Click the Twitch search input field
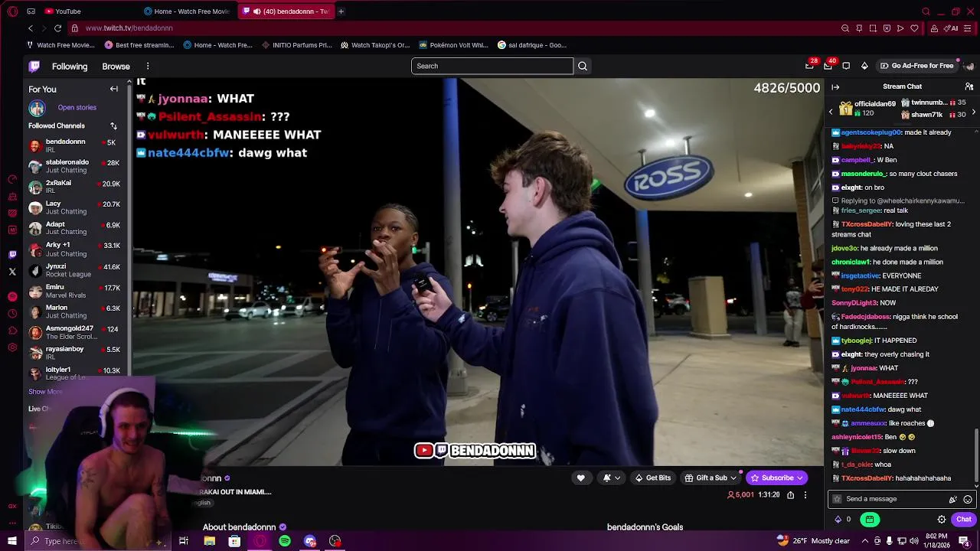Screen dimensions: 980x551 point(492,66)
